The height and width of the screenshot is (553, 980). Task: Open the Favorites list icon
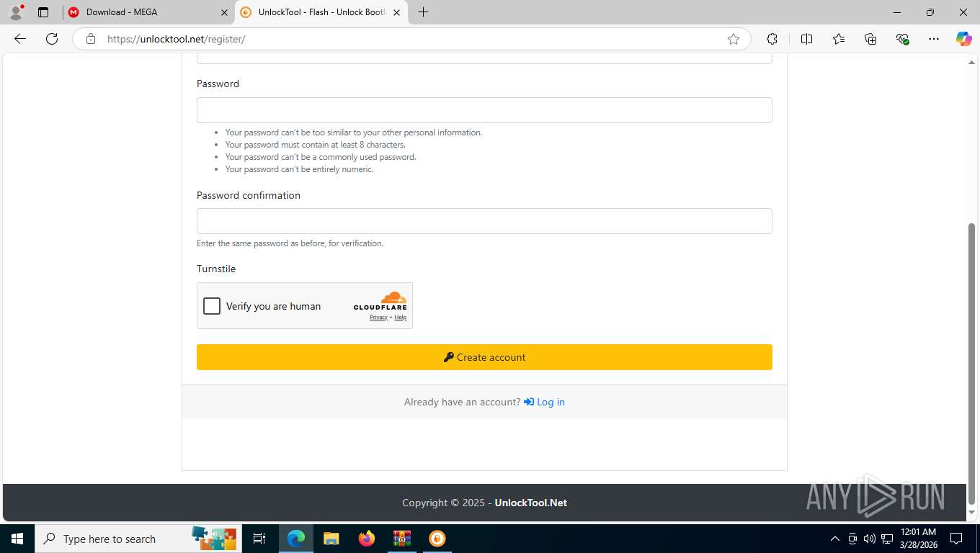839,39
